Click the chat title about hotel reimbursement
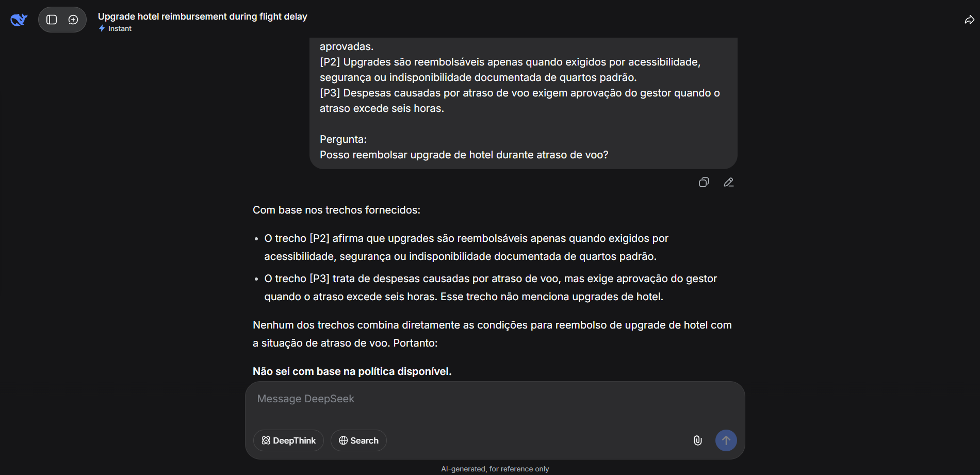 coord(202,17)
